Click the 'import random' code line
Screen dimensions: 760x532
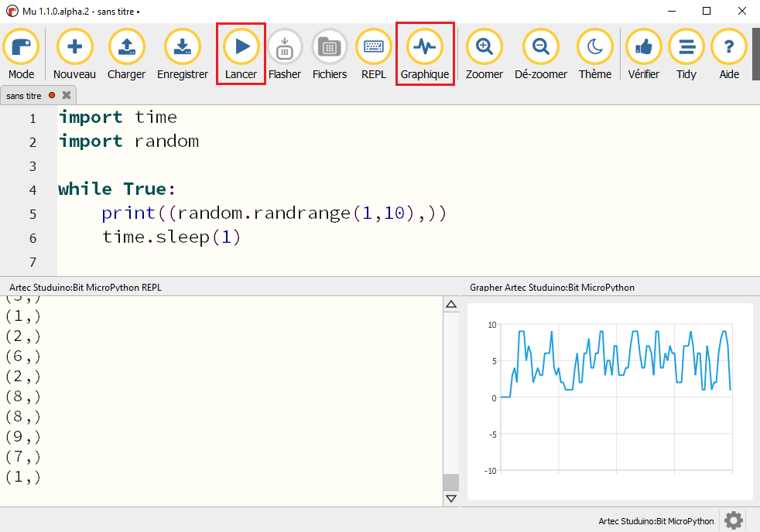(x=128, y=142)
